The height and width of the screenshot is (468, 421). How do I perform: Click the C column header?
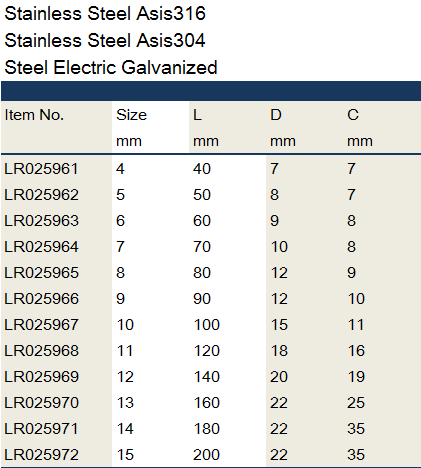(353, 115)
